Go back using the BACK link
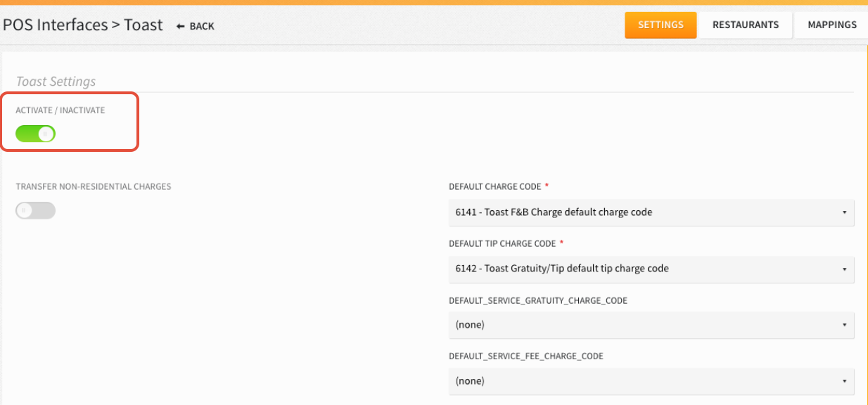The image size is (868, 405). [196, 26]
